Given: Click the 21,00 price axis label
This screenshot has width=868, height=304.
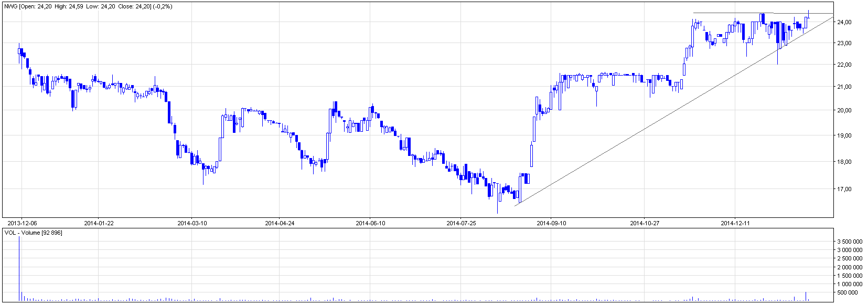Looking at the screenshot, I should pyautogui.click(x=844, y=87).
